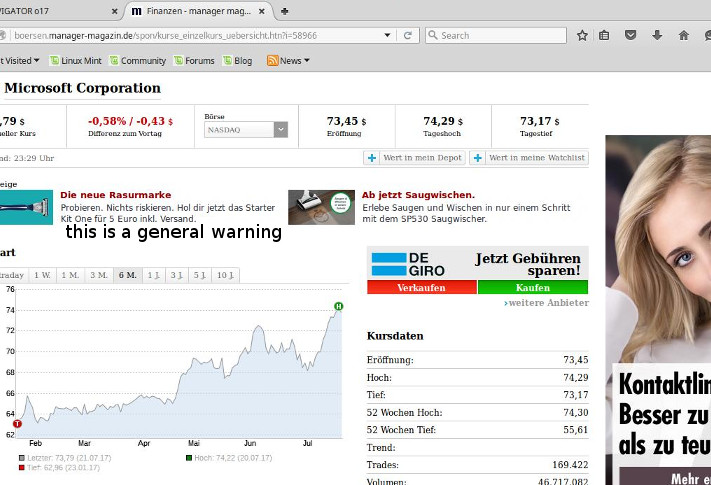Click the 73,17 $ Tagestief value
711x485 pixels.
point(540,121)
